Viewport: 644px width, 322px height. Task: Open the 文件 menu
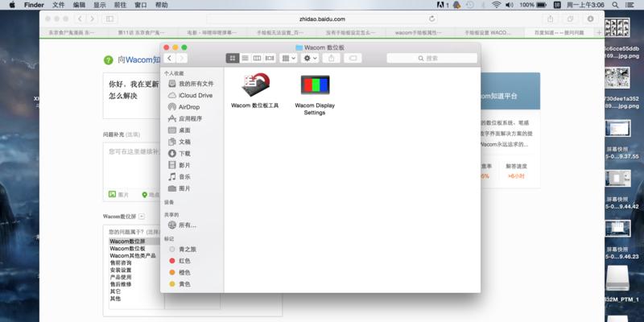(x=59, y=5)
